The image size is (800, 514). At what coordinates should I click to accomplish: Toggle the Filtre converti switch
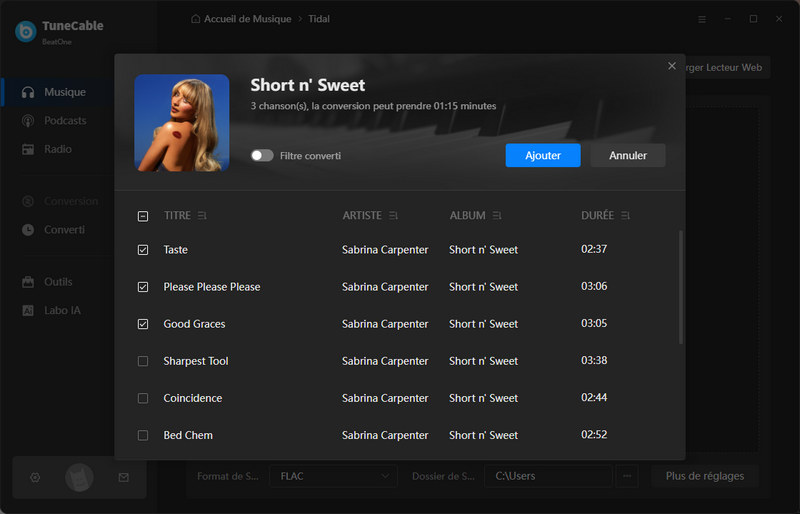(x=262, y=156)
